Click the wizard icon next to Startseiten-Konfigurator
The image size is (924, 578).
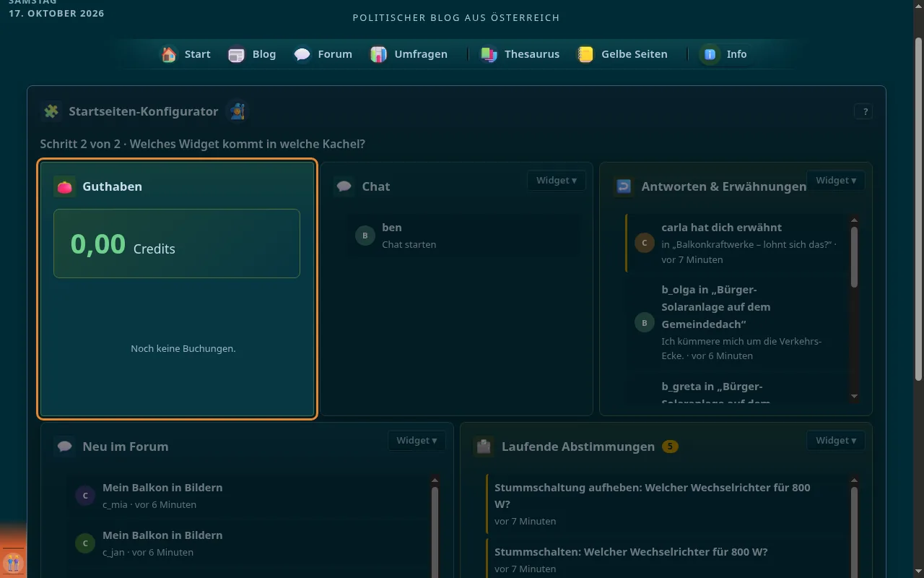coord(236,111)
